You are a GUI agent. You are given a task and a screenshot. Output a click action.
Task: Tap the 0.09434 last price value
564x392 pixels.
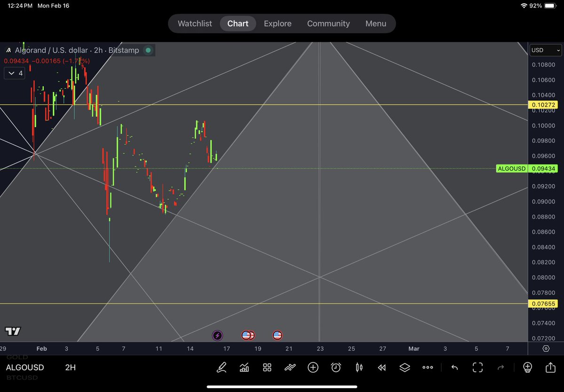pos(543,169)
